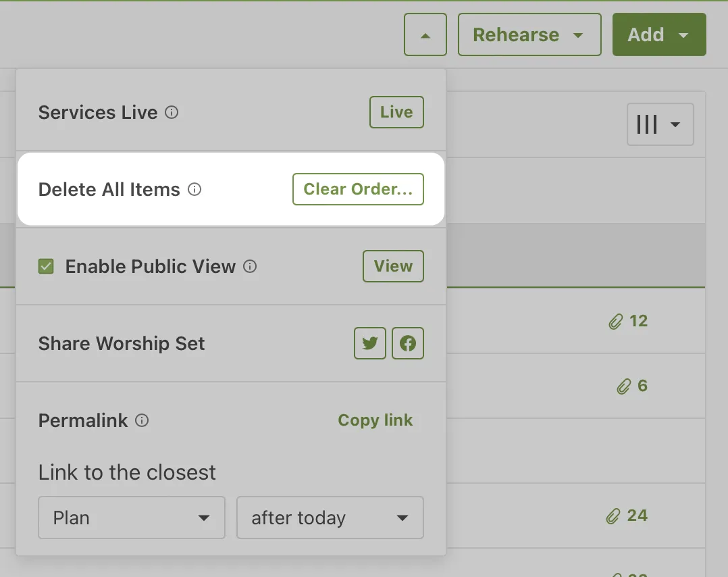Image resolution: width=728 pixels, height=577 pixels.
Task: Click the info icon next to Enable Public View
Action: coord(250,266)
